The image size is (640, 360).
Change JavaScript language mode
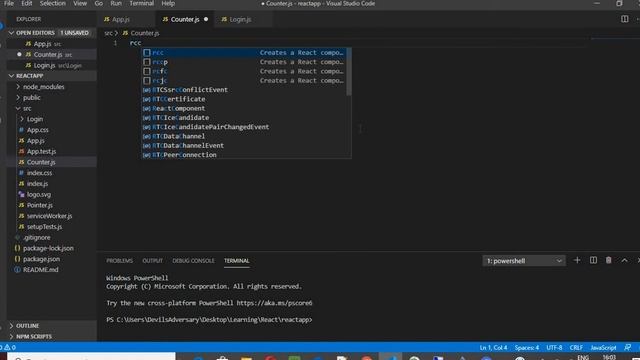pos(603,348)
